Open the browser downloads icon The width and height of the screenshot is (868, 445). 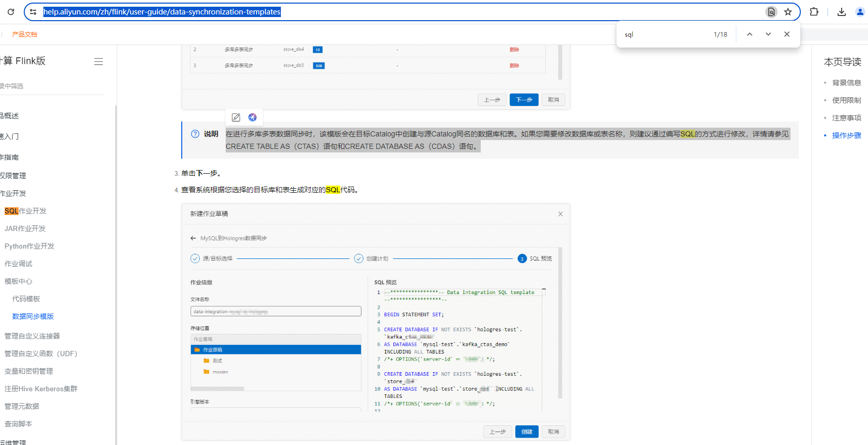[x=842, y=12]
